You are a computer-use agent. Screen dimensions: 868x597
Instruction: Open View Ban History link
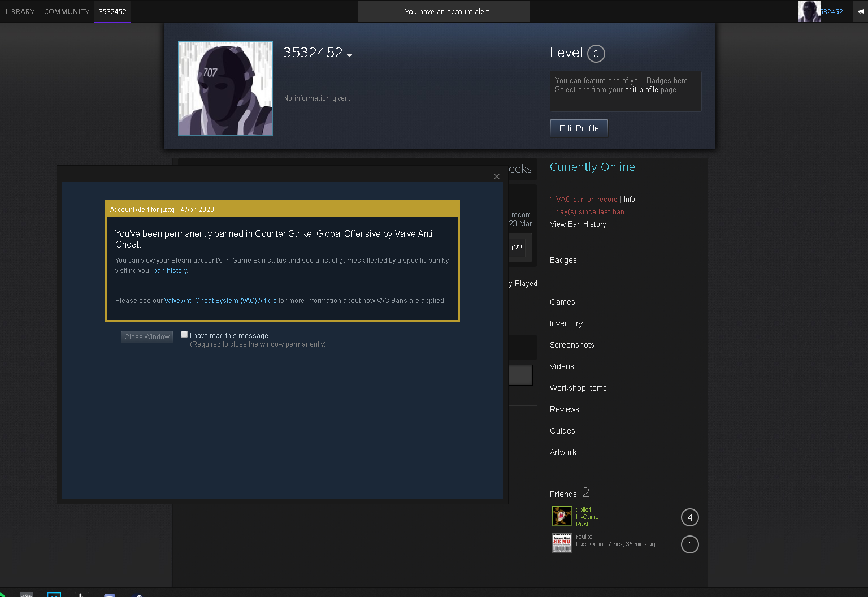point(578,224)
